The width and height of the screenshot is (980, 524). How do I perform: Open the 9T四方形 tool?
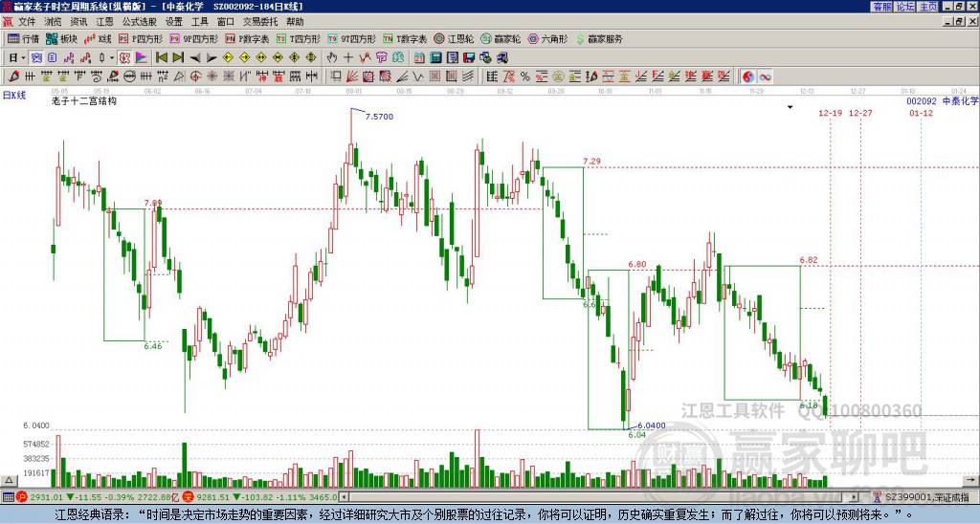[351, 38]
